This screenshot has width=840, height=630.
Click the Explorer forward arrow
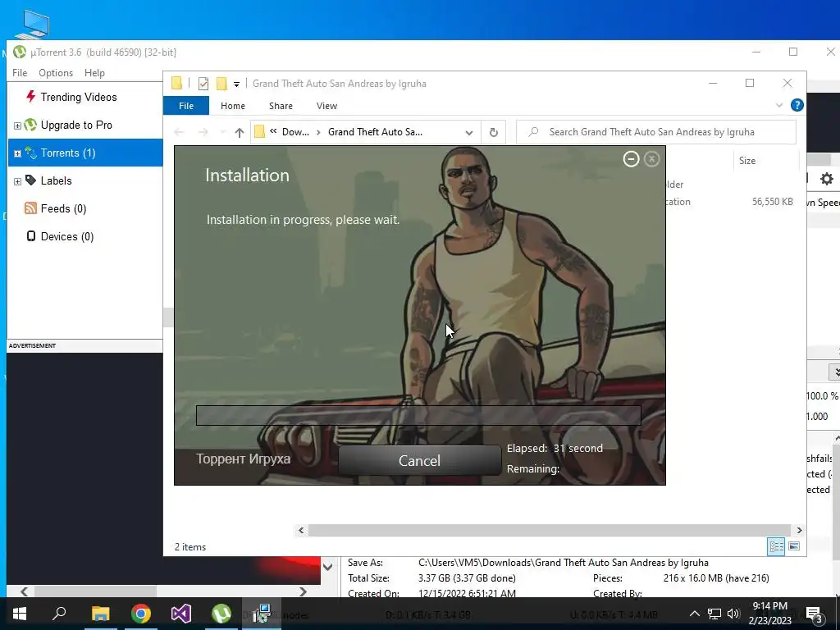(203, 132)
